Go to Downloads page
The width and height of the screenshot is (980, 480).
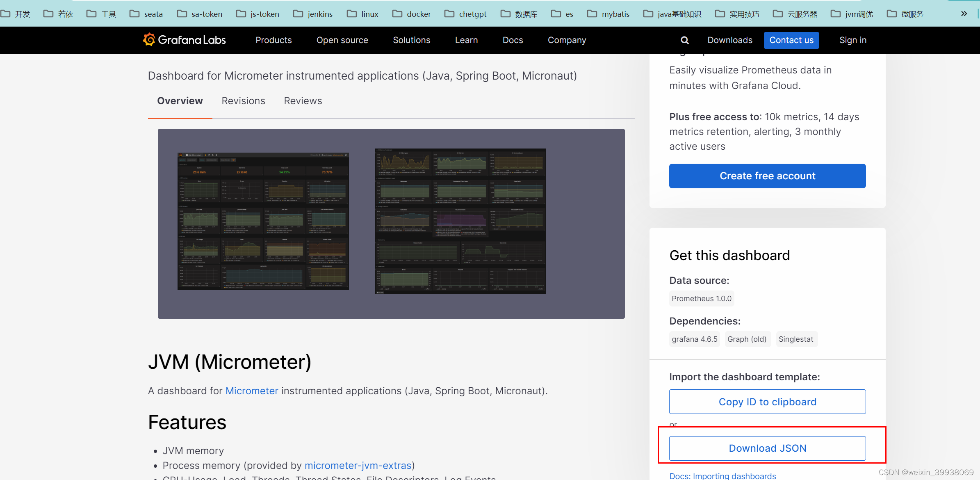[x=730, y=40]
